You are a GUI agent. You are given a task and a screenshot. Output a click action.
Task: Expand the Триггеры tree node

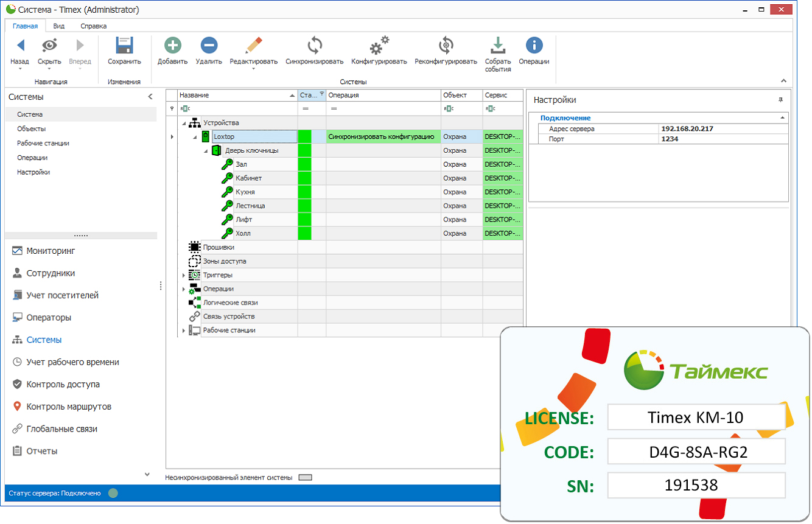(184, 275)
